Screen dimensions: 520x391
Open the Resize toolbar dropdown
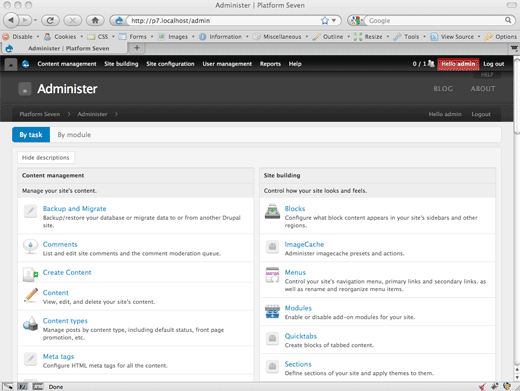click(x=371, y=36)
